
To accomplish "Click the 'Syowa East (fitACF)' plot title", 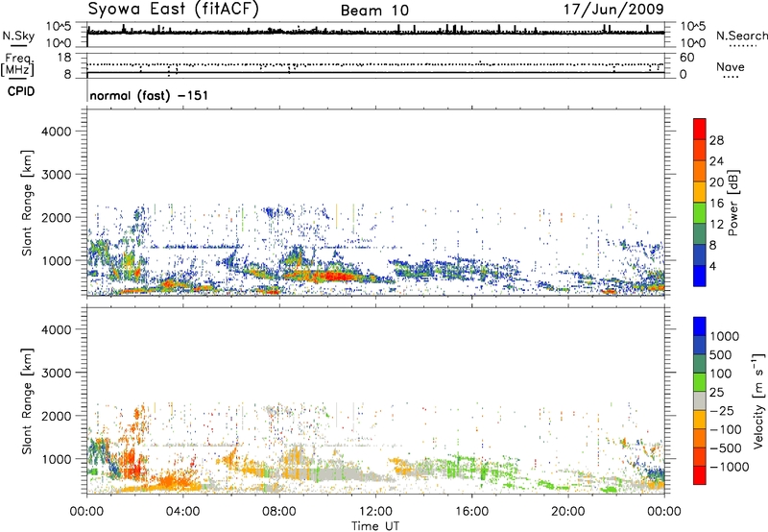I will pos(174,9).
